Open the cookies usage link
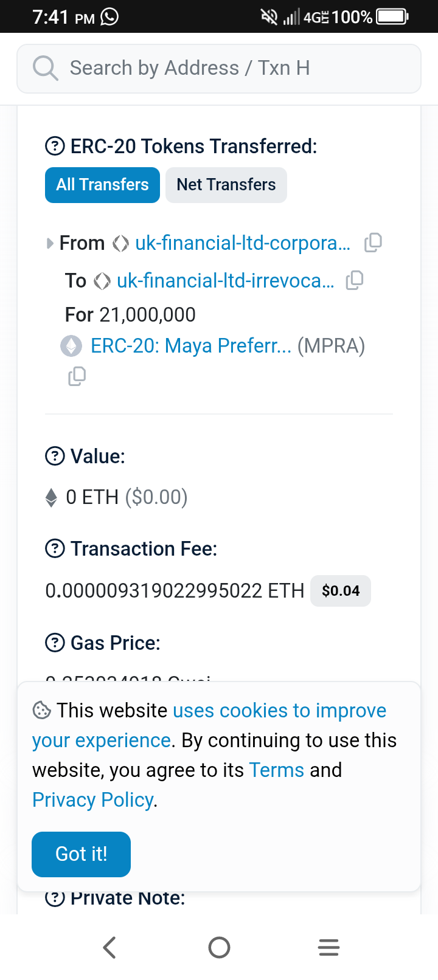This screenshot has width=438, height=980. [279, 711]
